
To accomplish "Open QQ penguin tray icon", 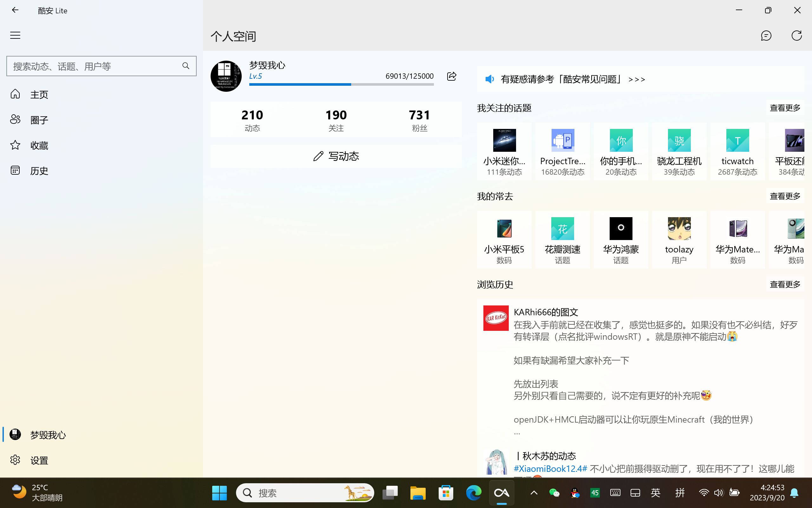I will click(575, 493).
